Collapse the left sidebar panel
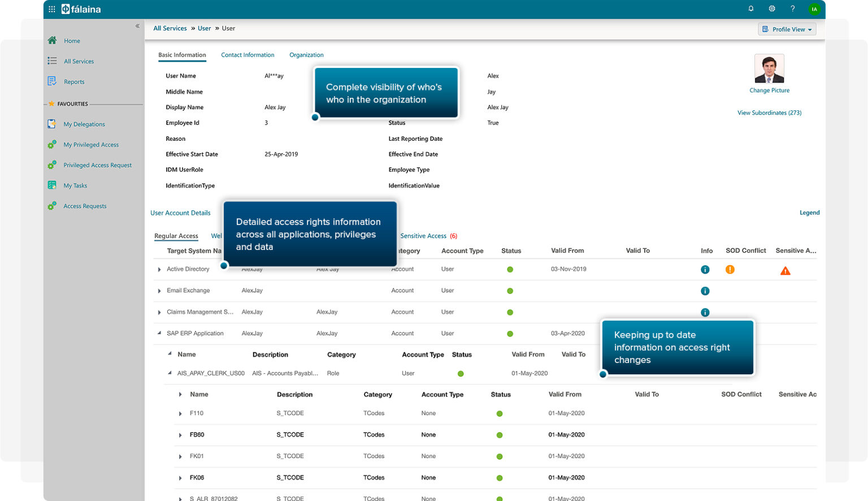 coord(137,26)
